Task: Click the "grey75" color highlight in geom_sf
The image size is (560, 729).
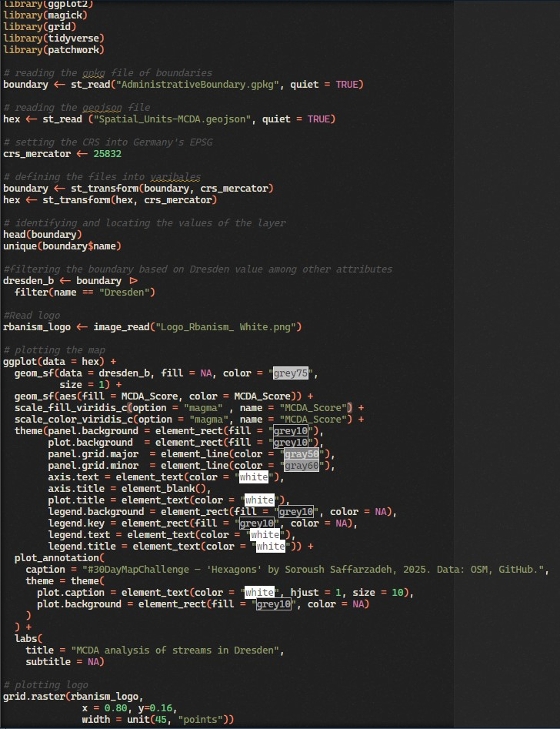Action: 295,373
